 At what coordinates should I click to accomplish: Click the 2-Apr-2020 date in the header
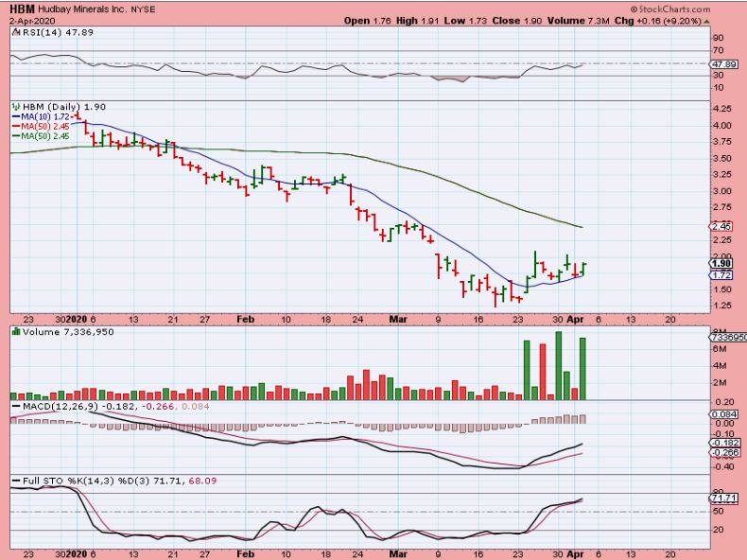(x=32, y=21)
